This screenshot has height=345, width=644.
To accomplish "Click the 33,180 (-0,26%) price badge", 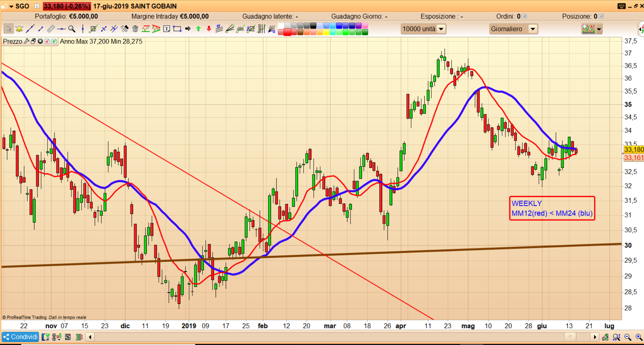I will (67, 6).
